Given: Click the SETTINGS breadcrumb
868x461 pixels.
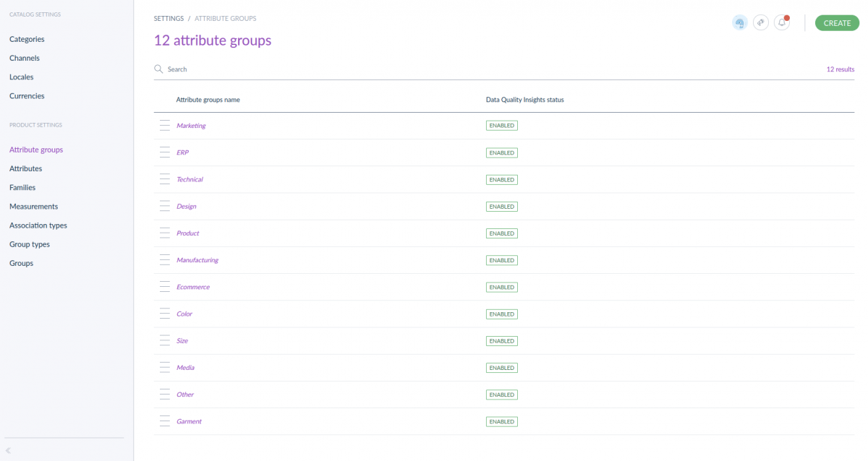Looking at the screenshot, I should [x=169, y=18].
